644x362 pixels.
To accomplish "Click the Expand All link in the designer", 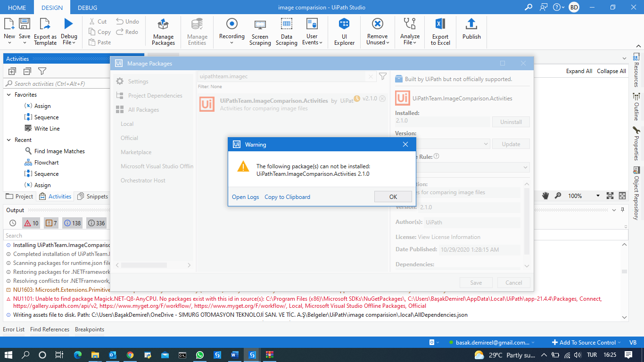I will coord(579,71).
